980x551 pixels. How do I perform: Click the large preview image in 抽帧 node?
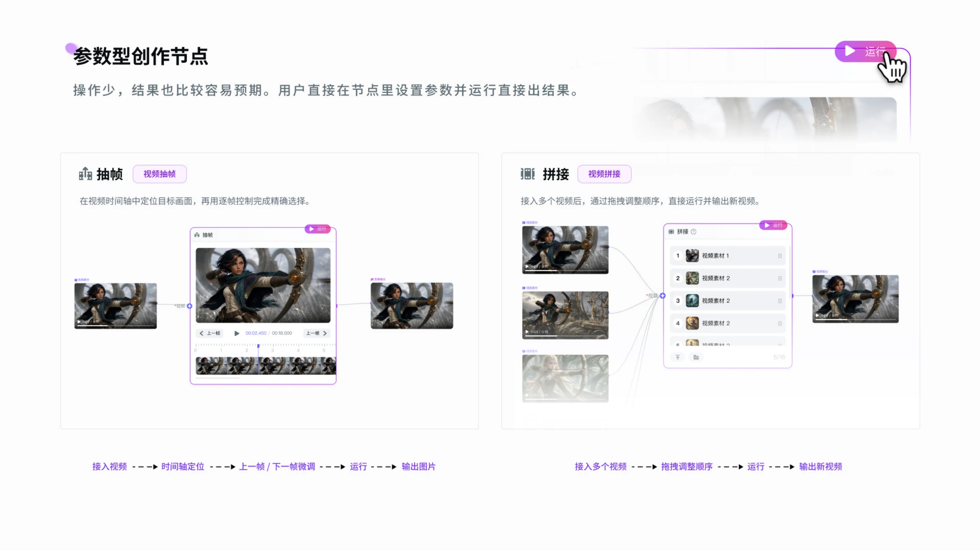pyautogui.click(x=263, y=285)
